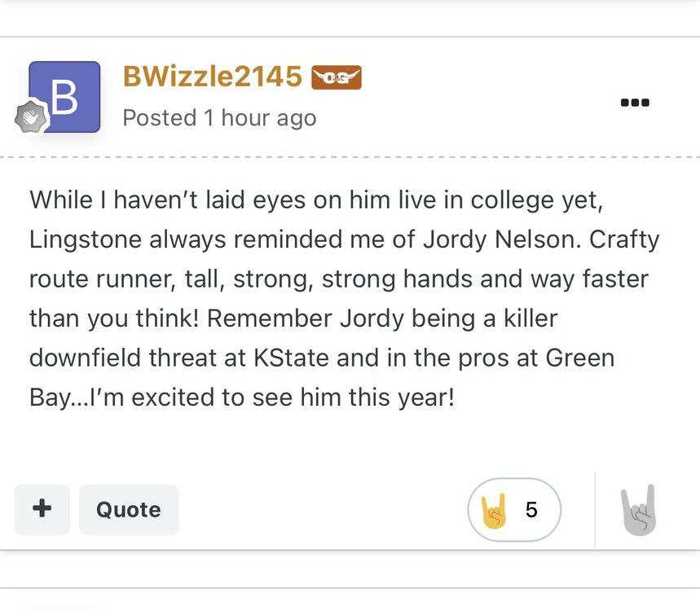Click "Jordy Nelson" in the post text
Image resolution: width=700 pixels, height=611 pixels.
(x=496, y=240)
